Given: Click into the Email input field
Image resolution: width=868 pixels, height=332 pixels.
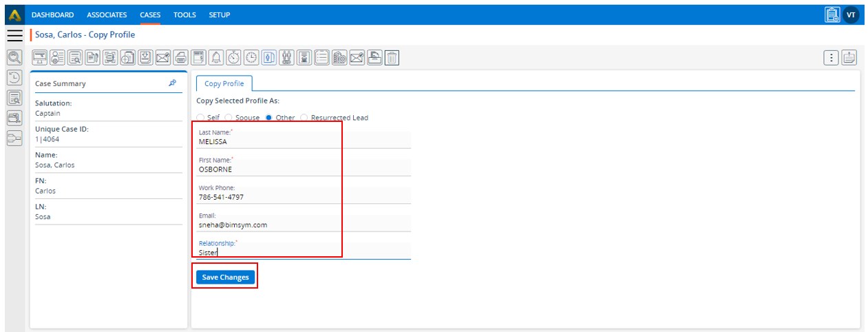Looking at the screenshot, I should [303, 225].
